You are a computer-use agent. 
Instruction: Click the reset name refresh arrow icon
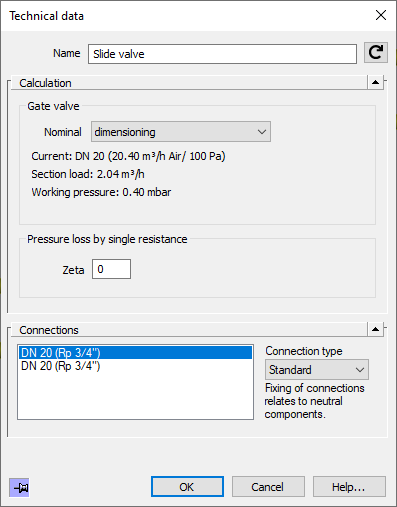(376, 53)
